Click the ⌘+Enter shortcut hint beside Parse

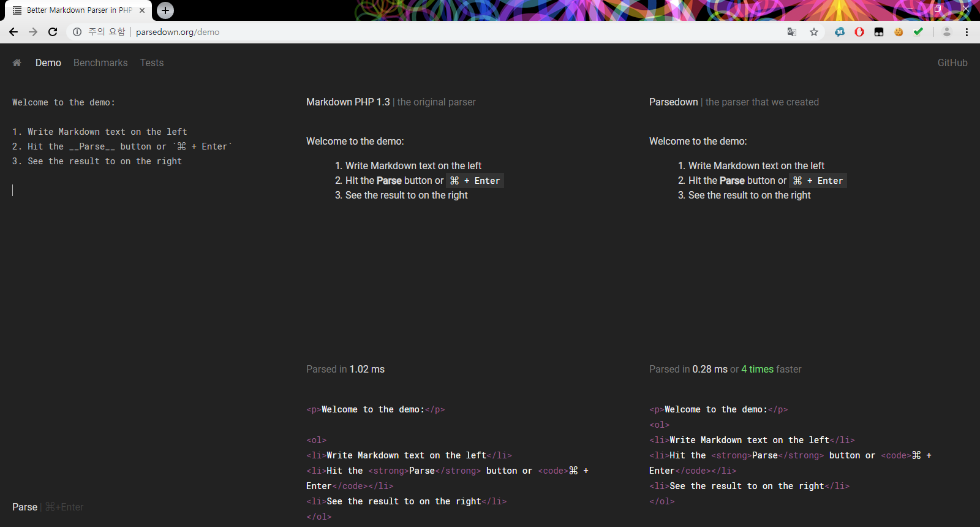[64, 507]
